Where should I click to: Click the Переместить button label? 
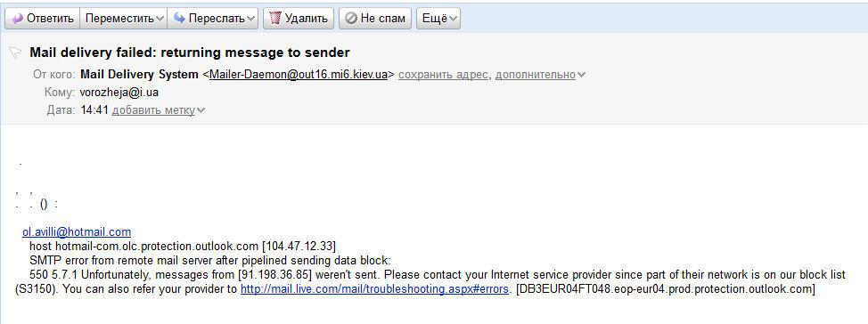pos(119,18)
